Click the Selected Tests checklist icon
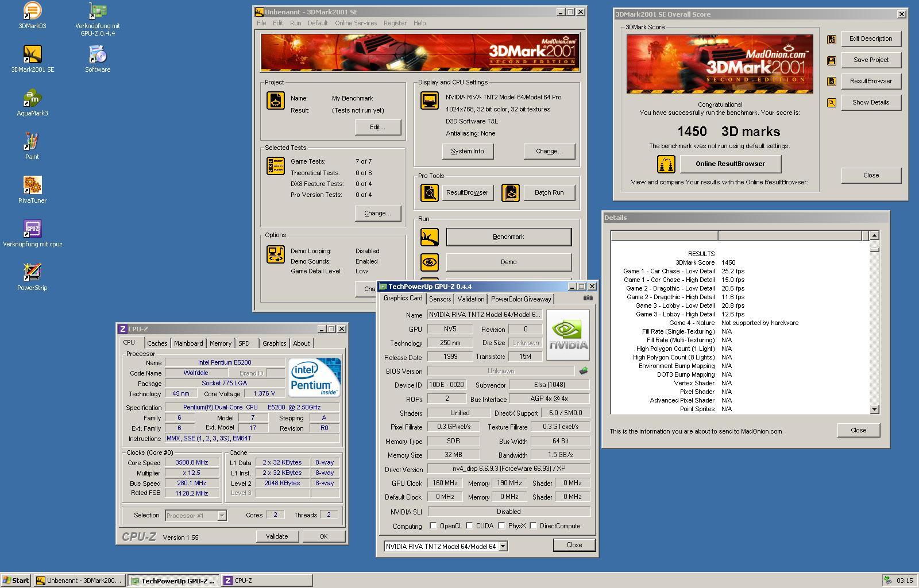Viewport: 919px width, 588px height. point(276,166)
